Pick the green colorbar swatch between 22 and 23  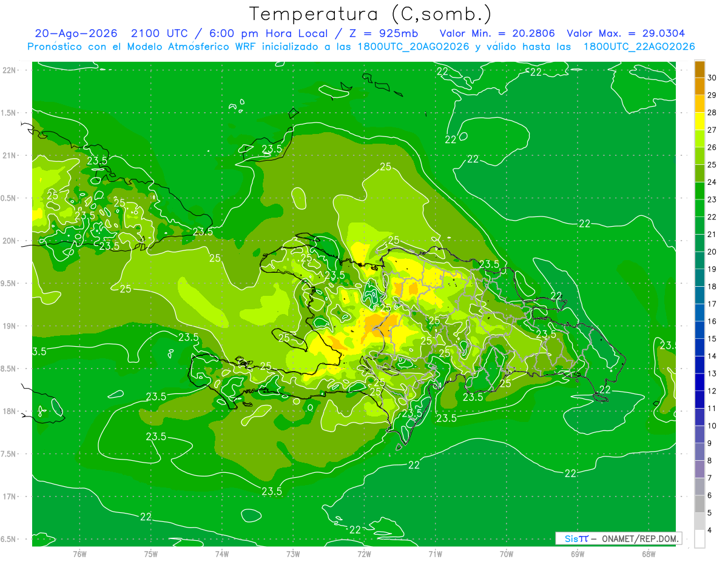pyautogui.click(x=699, y=208)
